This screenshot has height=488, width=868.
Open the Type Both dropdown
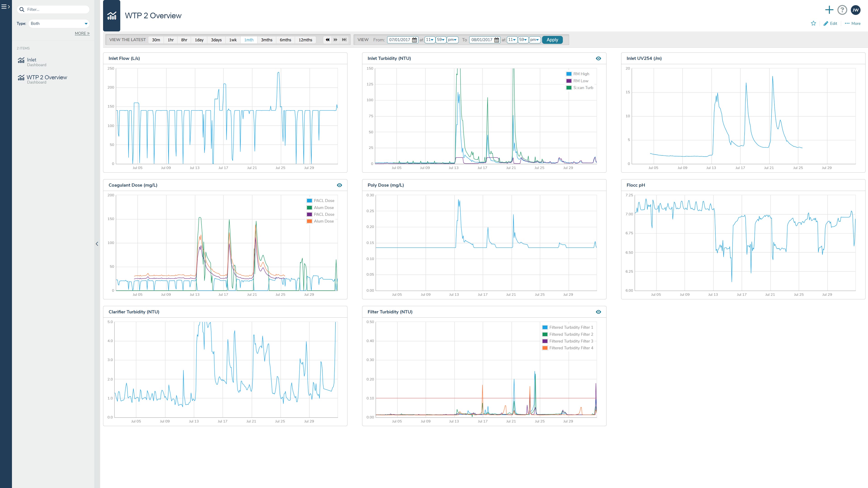pos(59,23)
